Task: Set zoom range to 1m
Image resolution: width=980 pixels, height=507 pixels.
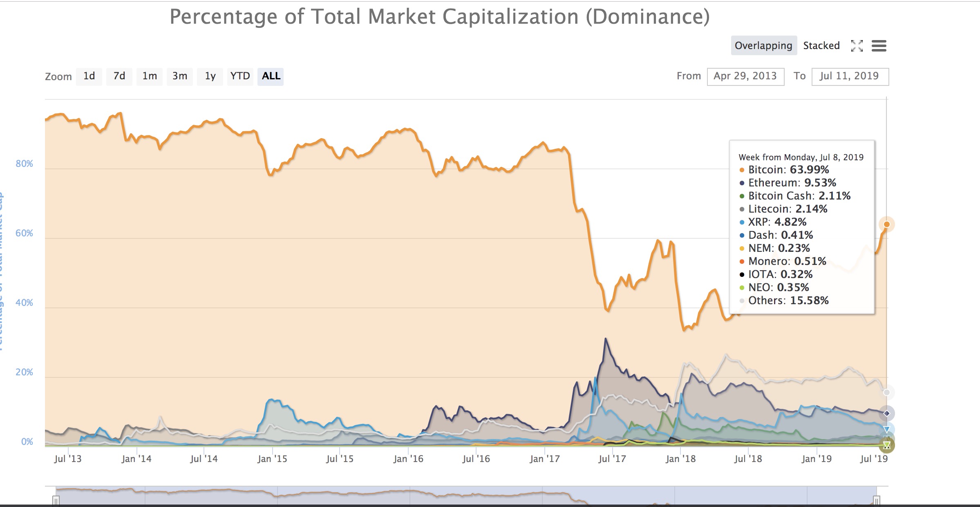Action: click(150, 76)
